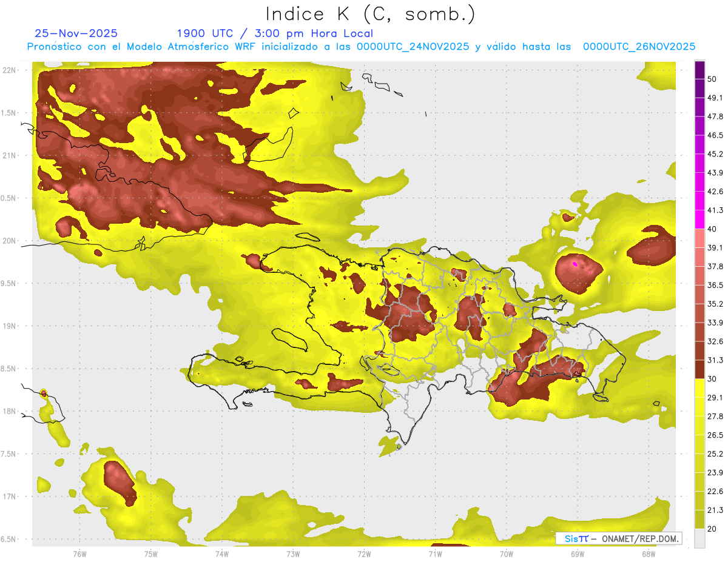Pick the legend value "29.1"

(x=715, y=398)
